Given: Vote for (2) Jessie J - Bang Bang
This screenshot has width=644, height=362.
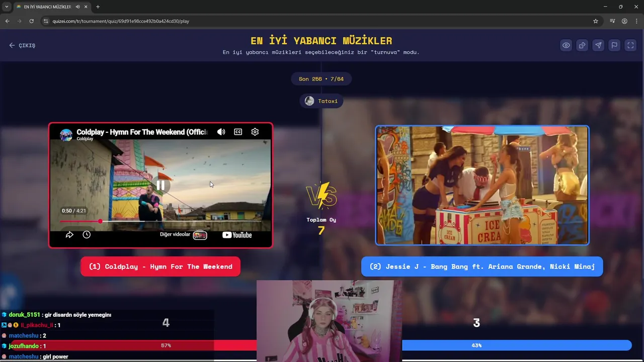Looking at the screenshot, I should (482, 266).
